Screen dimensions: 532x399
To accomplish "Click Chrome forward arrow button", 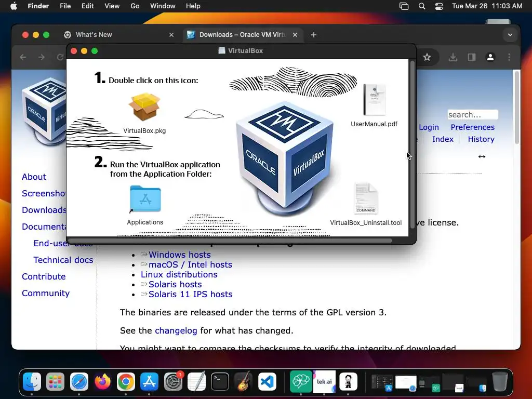I will [42, 57].
